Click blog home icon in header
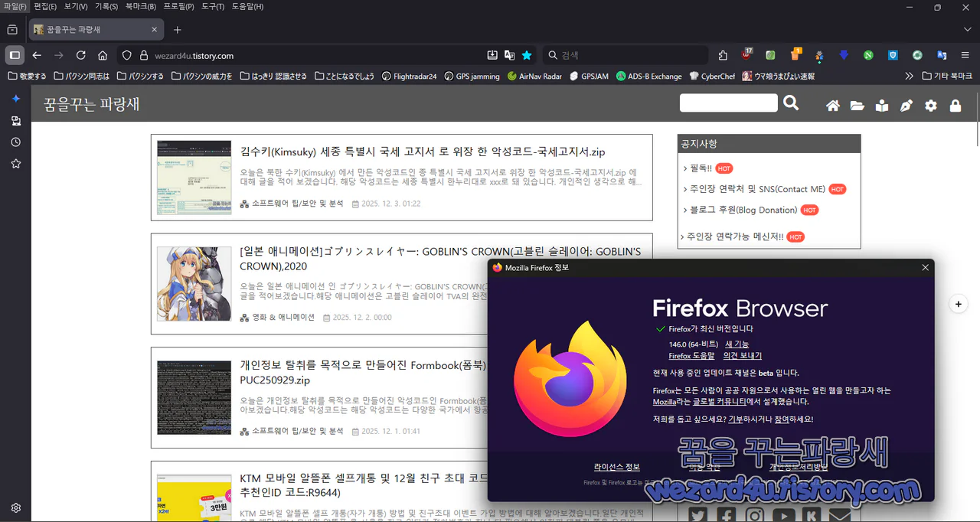 tap(833, 106)
